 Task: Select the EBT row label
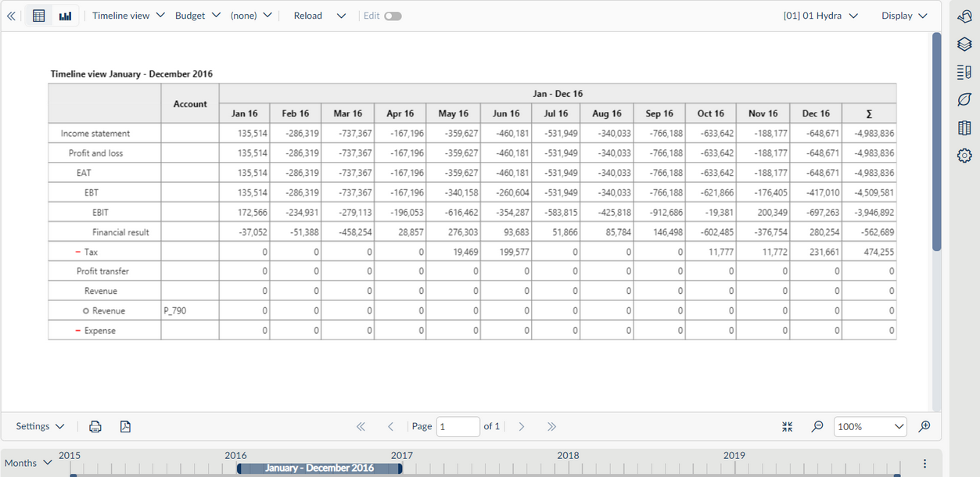[x=92, y=192]
